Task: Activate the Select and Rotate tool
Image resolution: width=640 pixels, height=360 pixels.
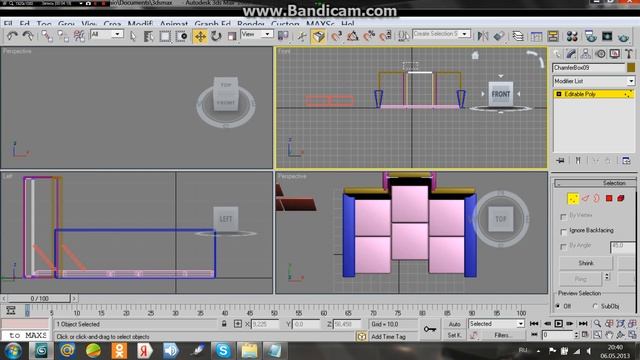Action: pos(216,36)
